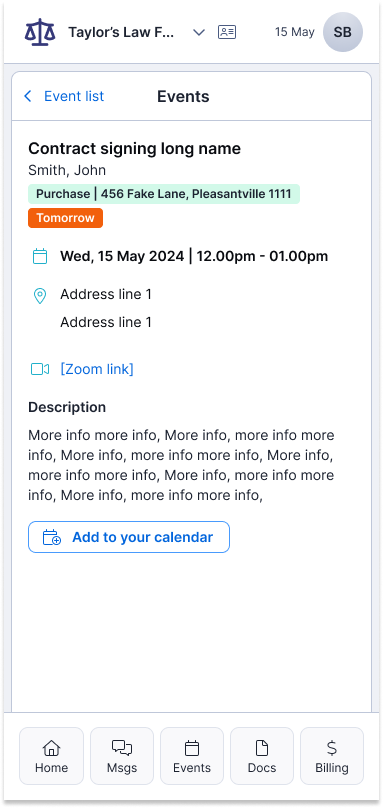Click the calendar icon beside event date

(40, 256)
